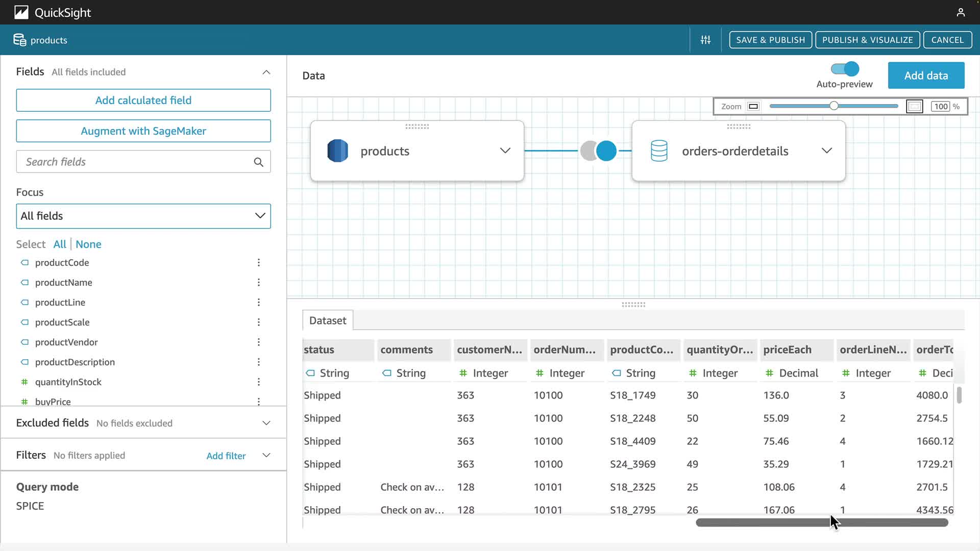
Task: Click the Add filter link
Action: coord(226,456)
